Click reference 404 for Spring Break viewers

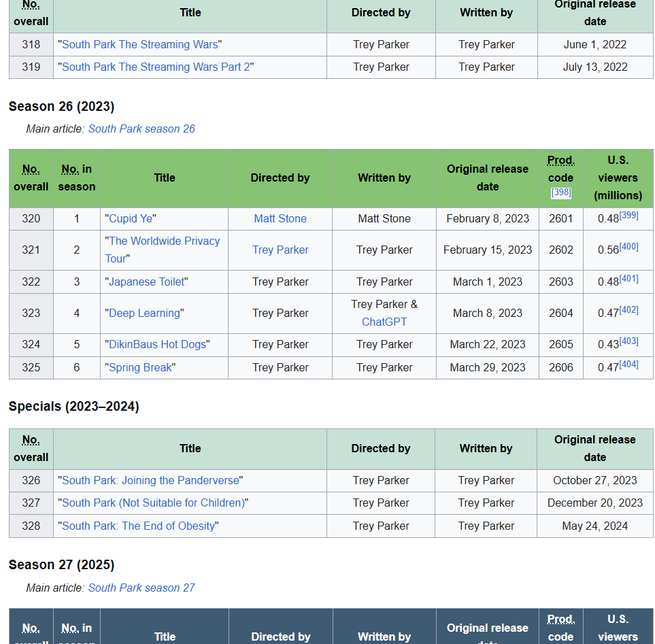pyautogui.click(x=628, y=365)
